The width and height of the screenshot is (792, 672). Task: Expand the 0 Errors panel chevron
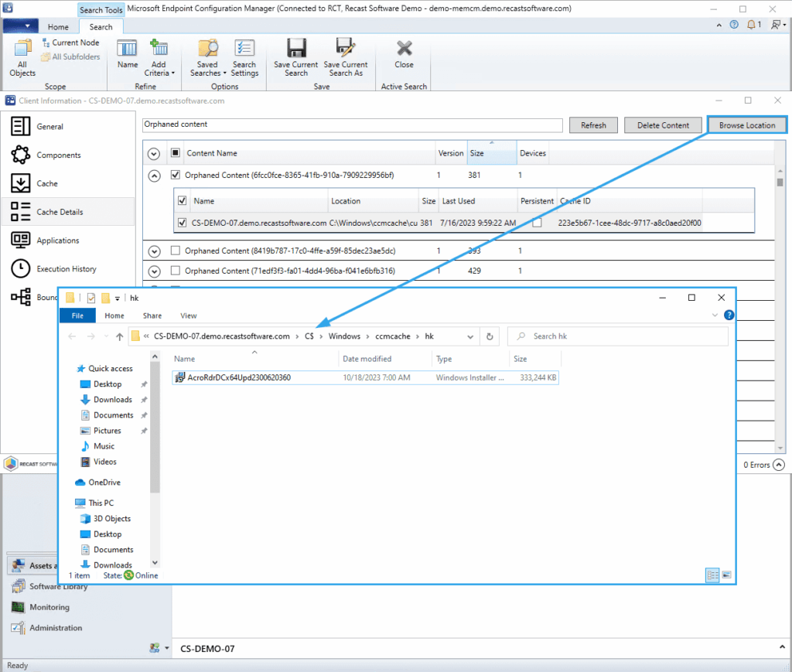pos(778,465)
